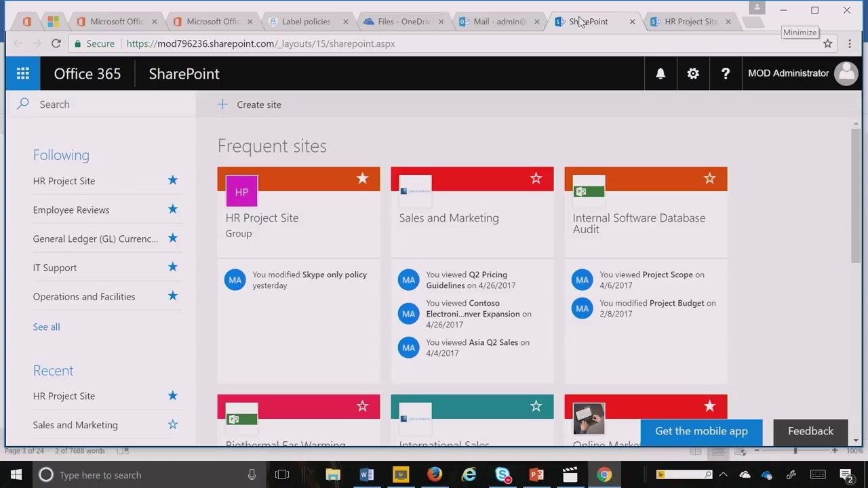Toggle the star on Sales and Marketing card
This screenshot has height=488, width=868.
[536, 178]
